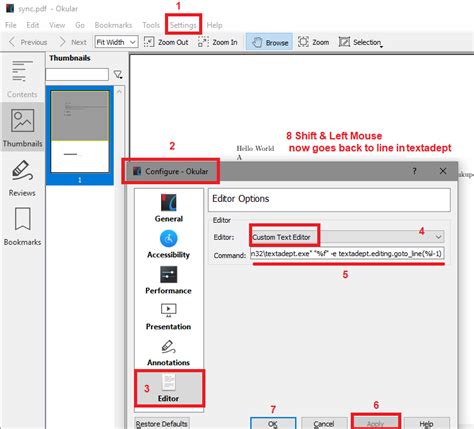Click the Okular icon in Configure dialog title
This screenshot has width=474, height=429.
coord(137,171)
